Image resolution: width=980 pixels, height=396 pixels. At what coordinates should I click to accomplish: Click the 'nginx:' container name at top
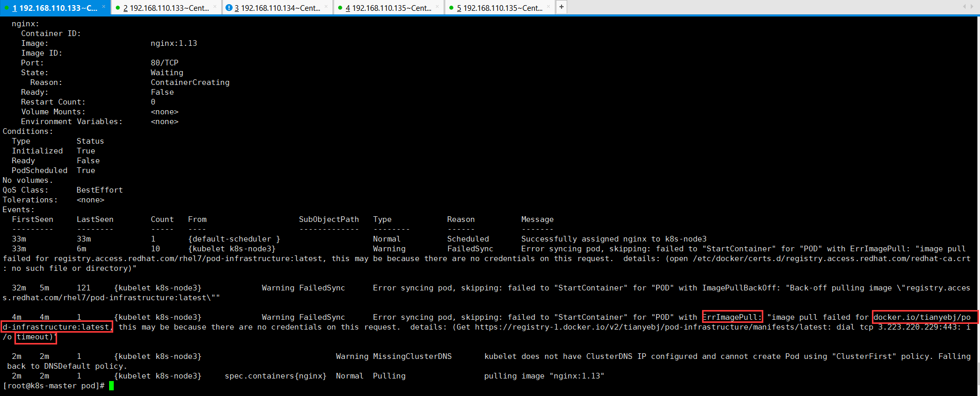[25, 24]
